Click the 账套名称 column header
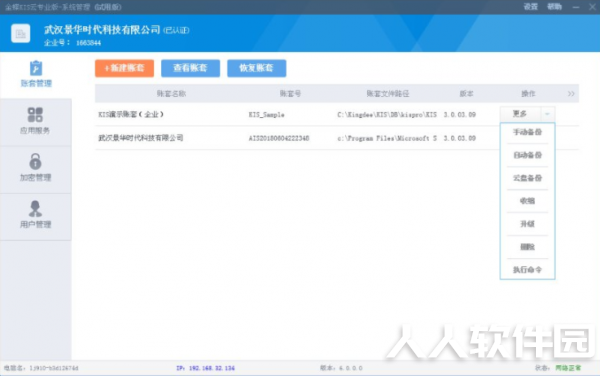 (x=171, y=94)
